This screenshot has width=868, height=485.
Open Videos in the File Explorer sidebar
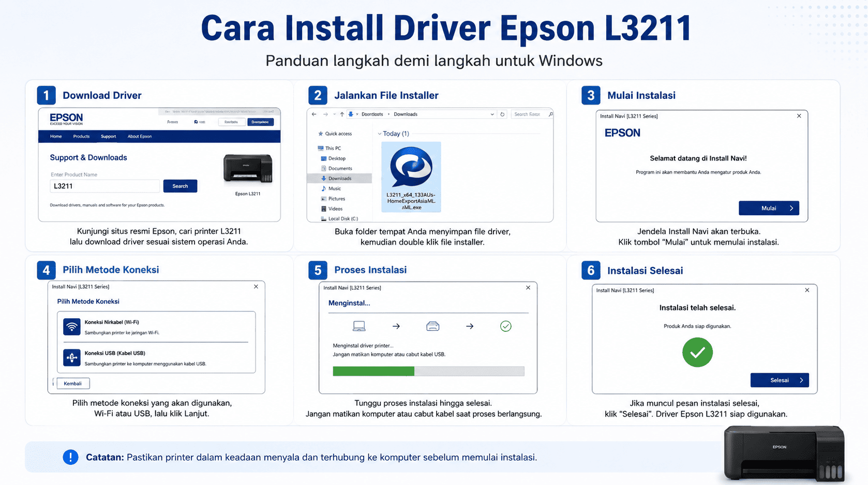332,209
